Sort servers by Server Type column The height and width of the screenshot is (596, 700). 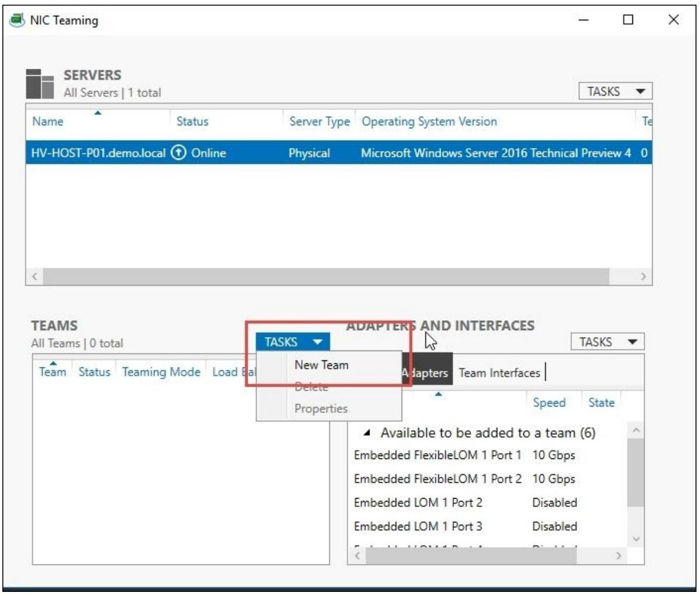click(x=319, y=121)
